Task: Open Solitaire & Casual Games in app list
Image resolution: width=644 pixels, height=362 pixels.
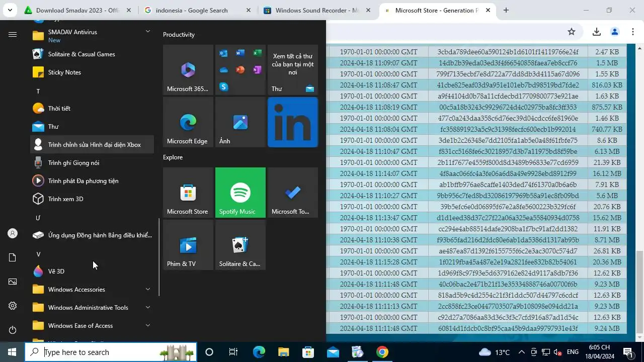Action: pos(92,54)
